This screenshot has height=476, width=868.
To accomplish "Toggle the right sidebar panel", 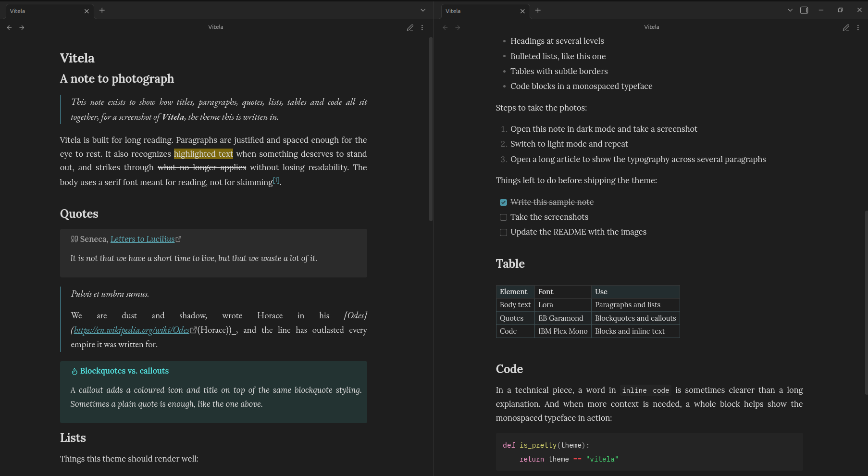I will 804,10.
